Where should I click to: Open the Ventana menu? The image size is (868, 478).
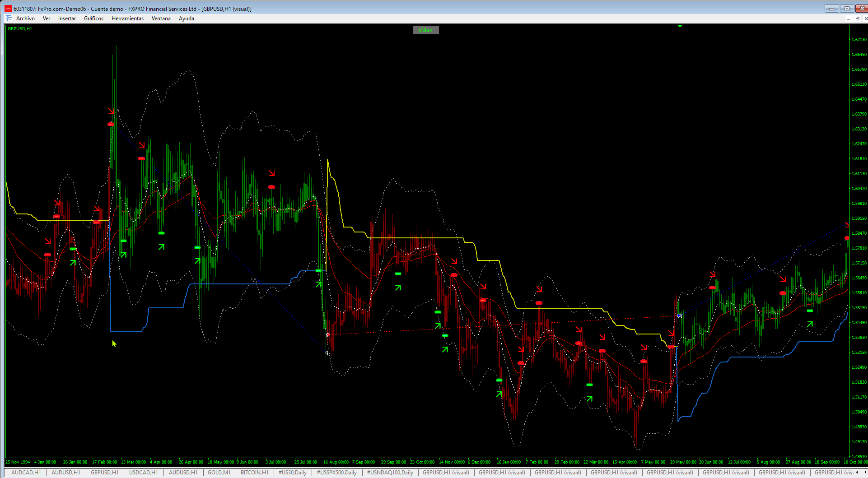click(x=161, y=19)
